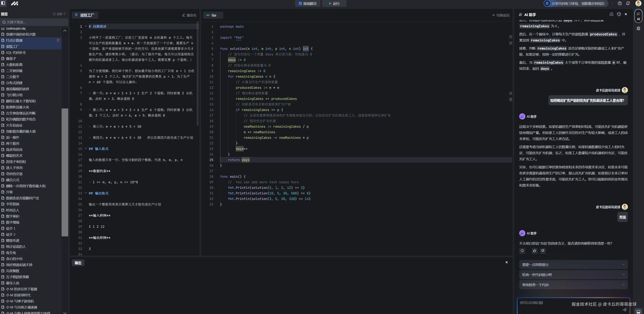The height and width of the screenshot is (314, 644).
Task: Delete the 打点计数器 problem with trash icon
Action: point(58,40)
